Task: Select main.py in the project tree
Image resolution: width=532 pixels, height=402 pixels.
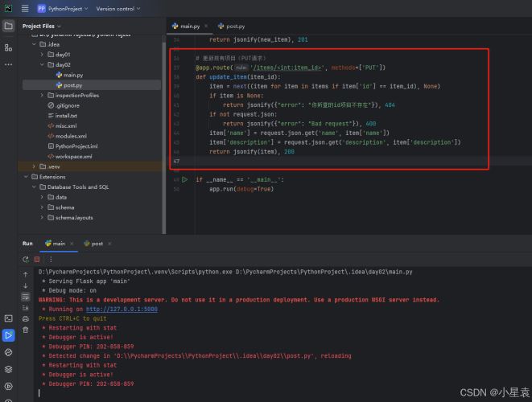Action: pyautogui.click(x=72, y=75)
